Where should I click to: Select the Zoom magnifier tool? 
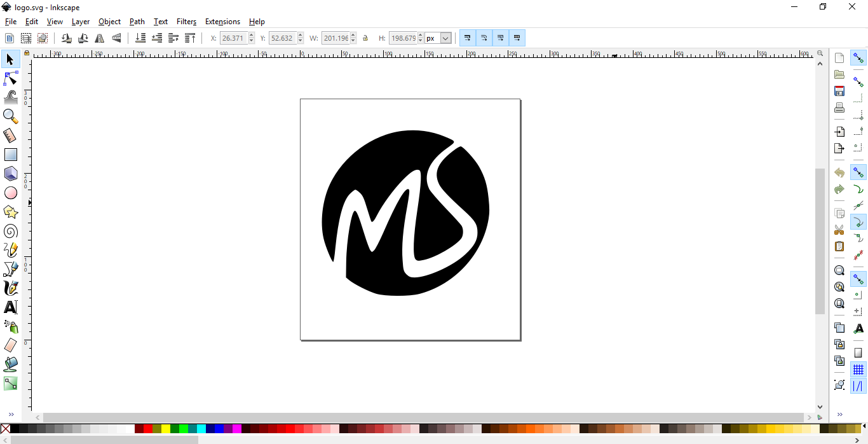[10, 116]
